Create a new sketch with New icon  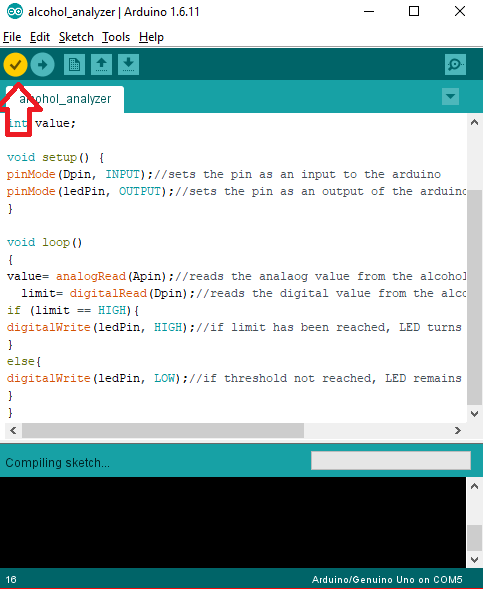click(x=74, y=65)
